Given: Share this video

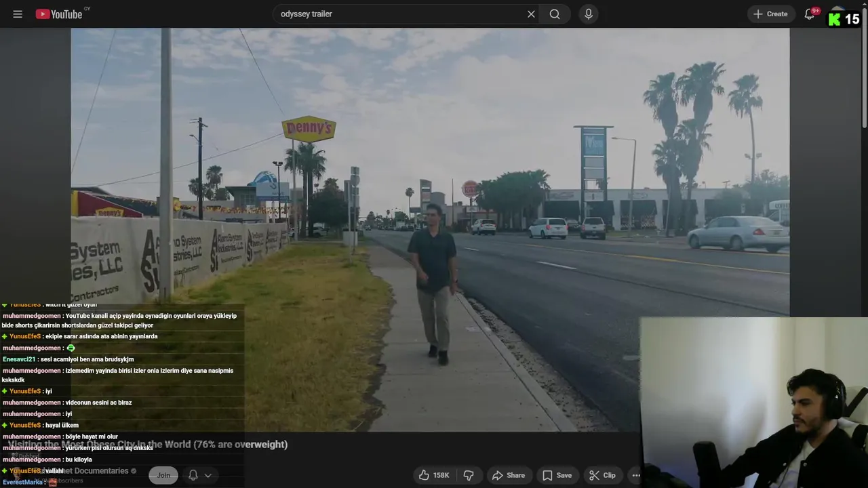Looking at the screenshot, I should click(x=509, y=475).
